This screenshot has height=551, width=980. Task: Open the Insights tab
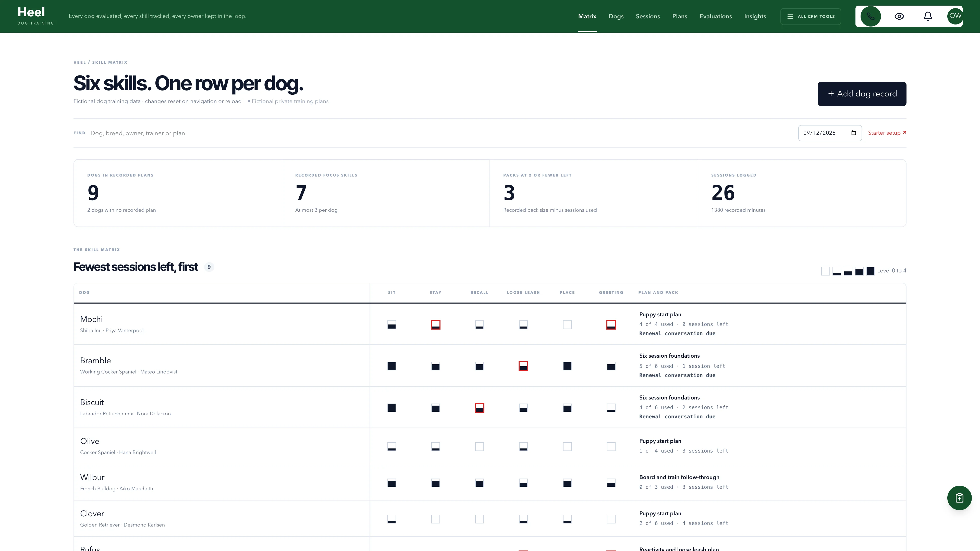click(x=755, y=16)
